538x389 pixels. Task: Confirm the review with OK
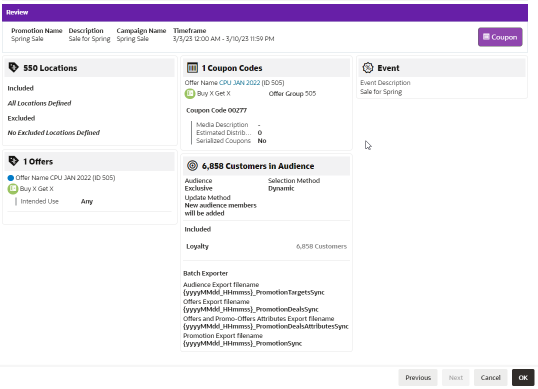click(x=523, y=377)
